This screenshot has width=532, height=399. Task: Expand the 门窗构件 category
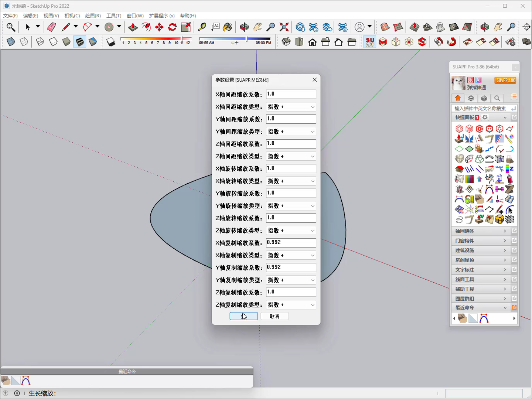[481, 241]
